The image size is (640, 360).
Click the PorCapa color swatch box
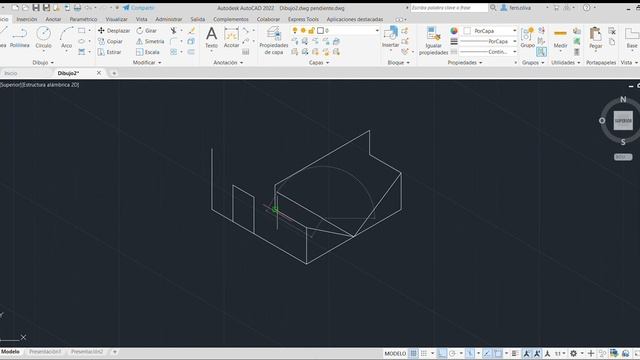[467, 31]
